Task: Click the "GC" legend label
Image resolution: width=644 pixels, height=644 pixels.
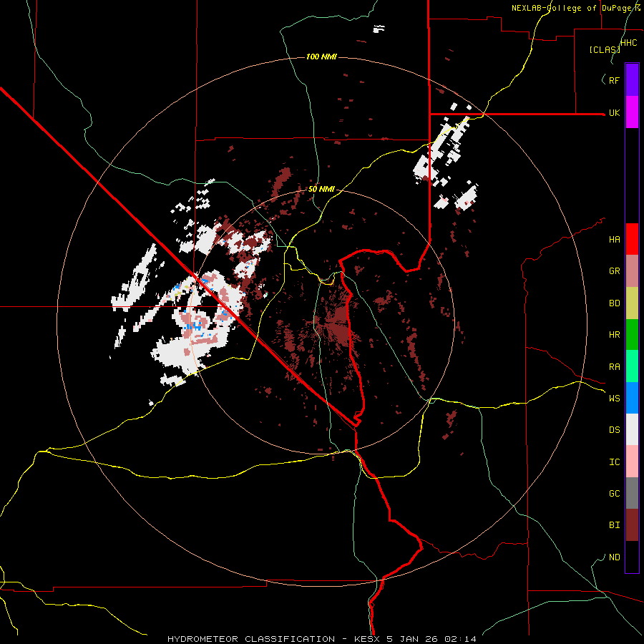Action: pos(614,493)
